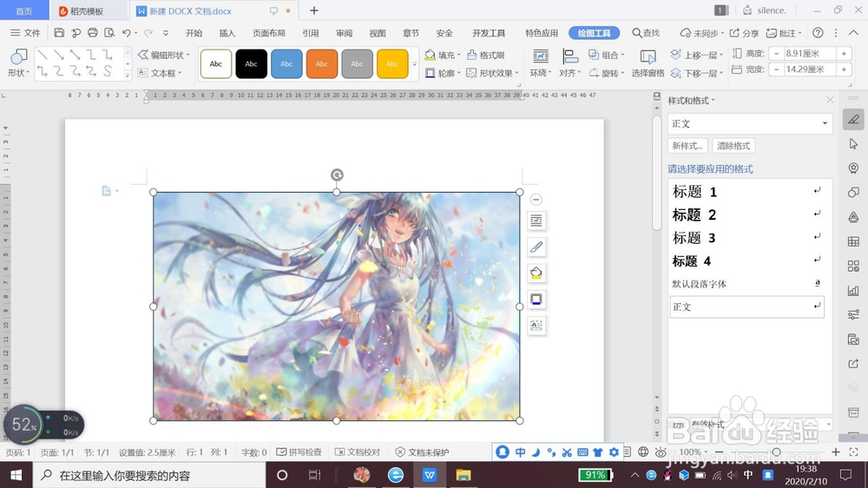
Task: Open the pencil styles icon in right sidebar
Action: [853, 119]
